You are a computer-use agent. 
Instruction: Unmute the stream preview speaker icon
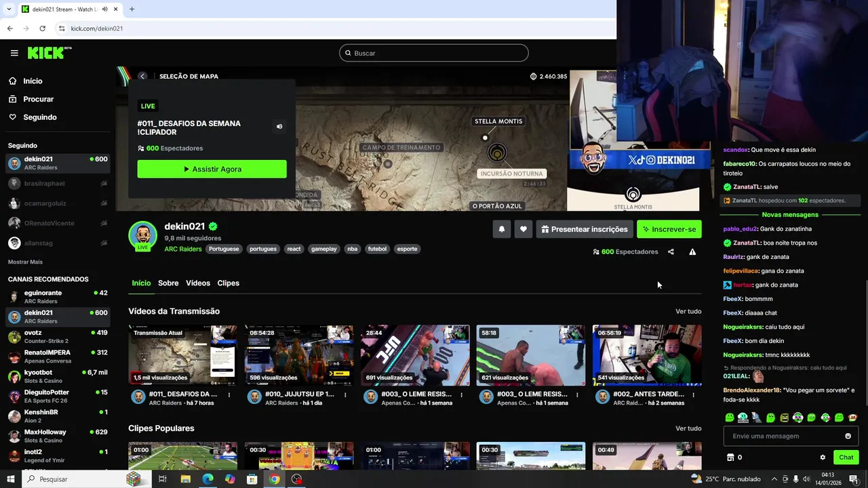[279, 127]
